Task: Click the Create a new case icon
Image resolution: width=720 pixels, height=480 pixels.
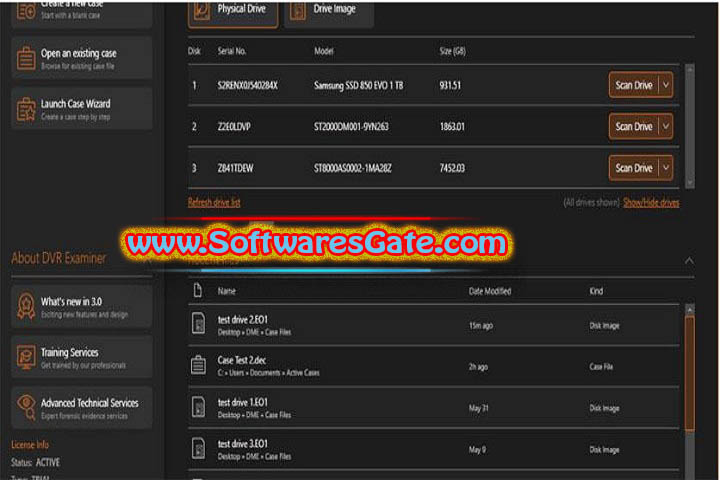Action: [26, 11]
